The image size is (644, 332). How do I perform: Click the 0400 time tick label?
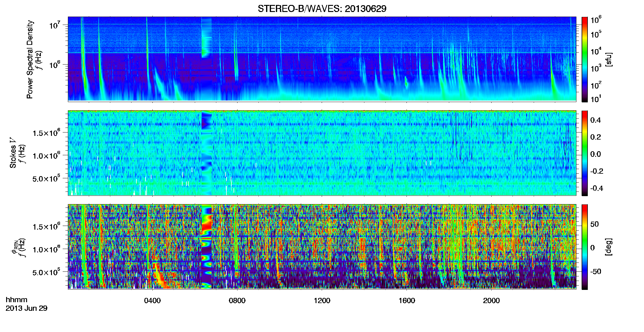(152, 301)
